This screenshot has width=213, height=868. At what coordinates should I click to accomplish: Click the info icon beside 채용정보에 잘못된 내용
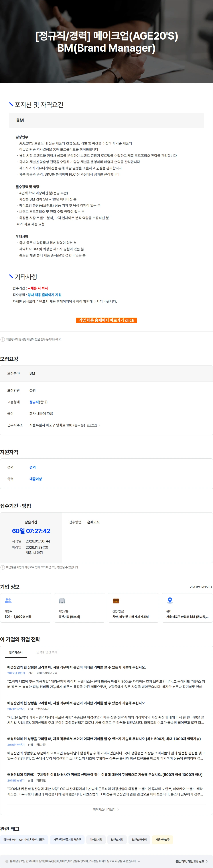[3, 339]
